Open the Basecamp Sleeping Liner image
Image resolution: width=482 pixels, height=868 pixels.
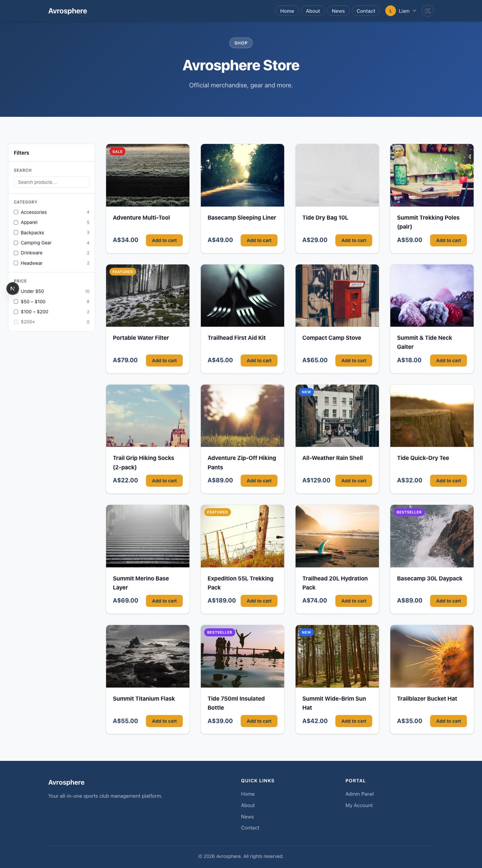pos(242,175)
